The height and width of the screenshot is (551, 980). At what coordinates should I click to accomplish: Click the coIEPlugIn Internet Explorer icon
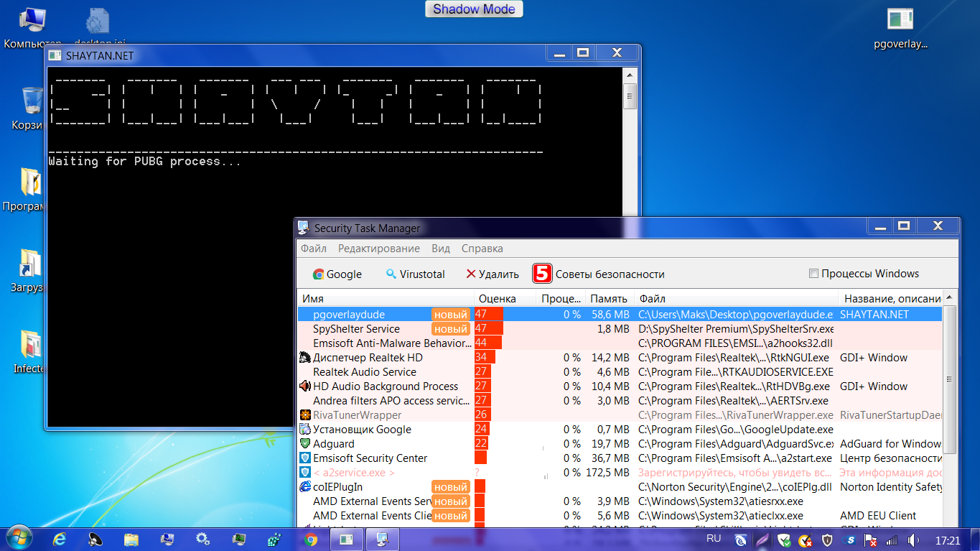coord(304,487)
